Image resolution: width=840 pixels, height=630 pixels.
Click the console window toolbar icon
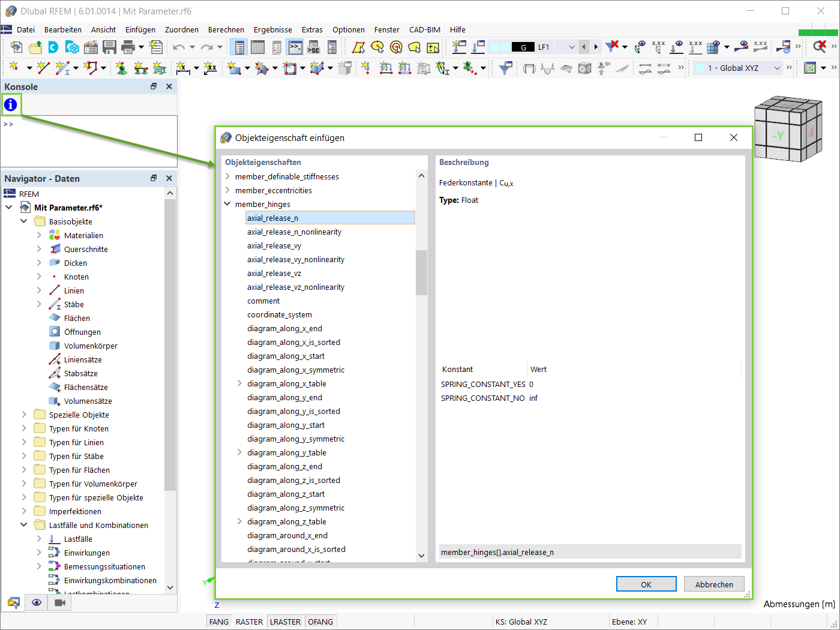(295, 47)
